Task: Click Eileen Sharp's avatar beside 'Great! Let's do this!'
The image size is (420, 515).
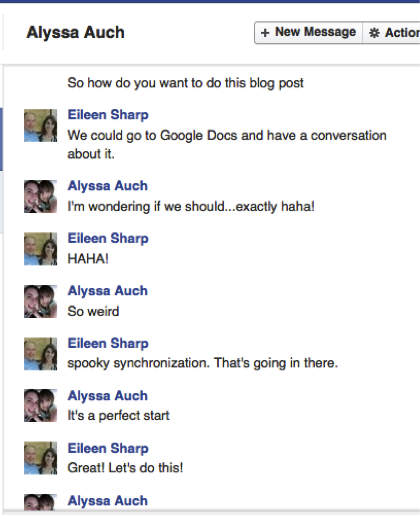Action: pyautogui.click(x=41, y=458)
